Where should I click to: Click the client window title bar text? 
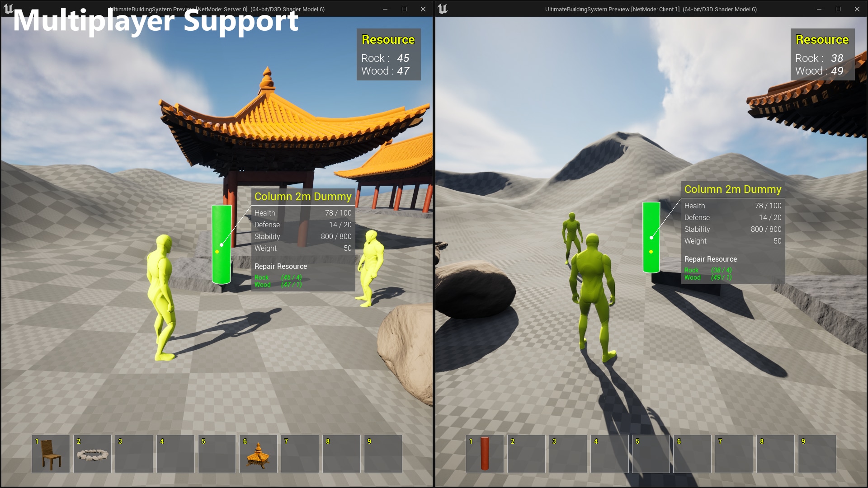pyautogui.click(x=651, y=9)
